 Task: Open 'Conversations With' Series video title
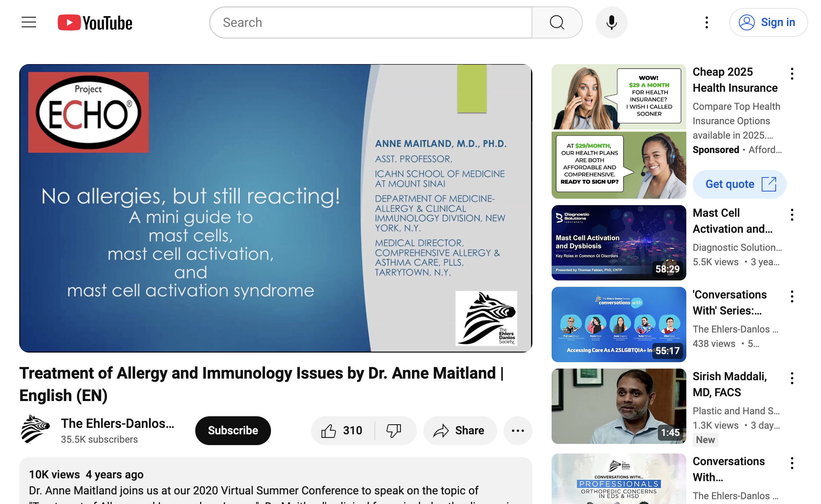(x=730, y=302)
